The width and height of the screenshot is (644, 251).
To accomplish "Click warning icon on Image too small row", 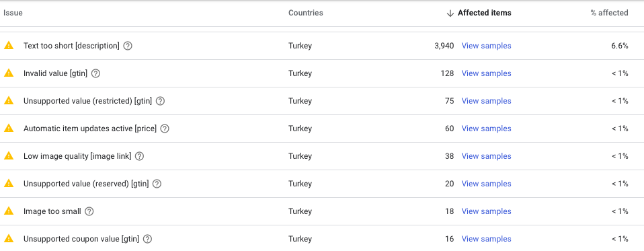I will [x=9, y=211].
